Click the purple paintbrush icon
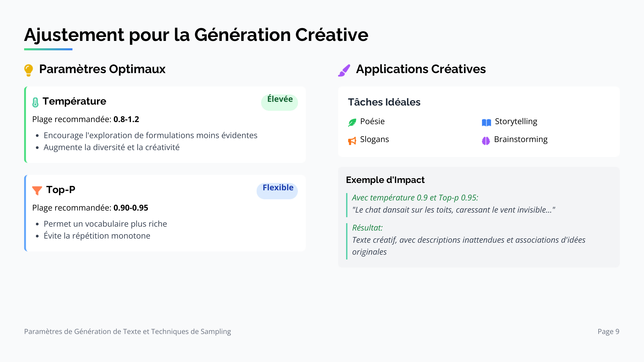Viewport: 644px width, 362px height. click(x=344, y=70)
